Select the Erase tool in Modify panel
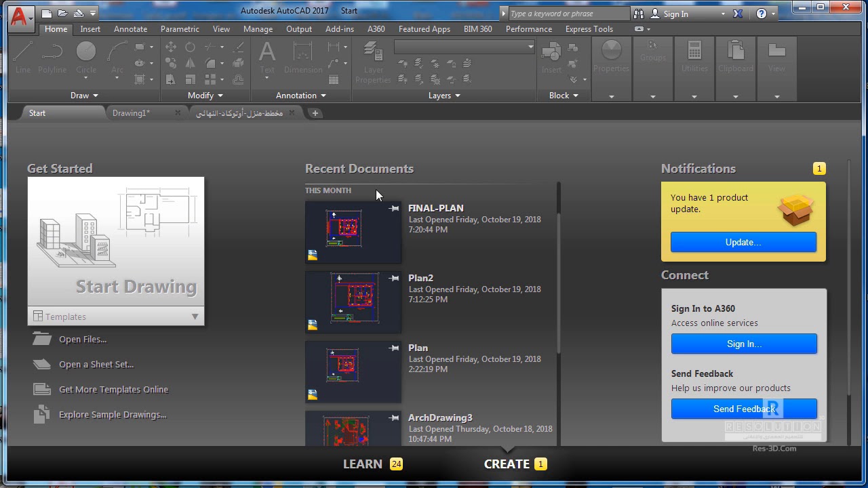 pyautogui.click(x=238, y=47)
